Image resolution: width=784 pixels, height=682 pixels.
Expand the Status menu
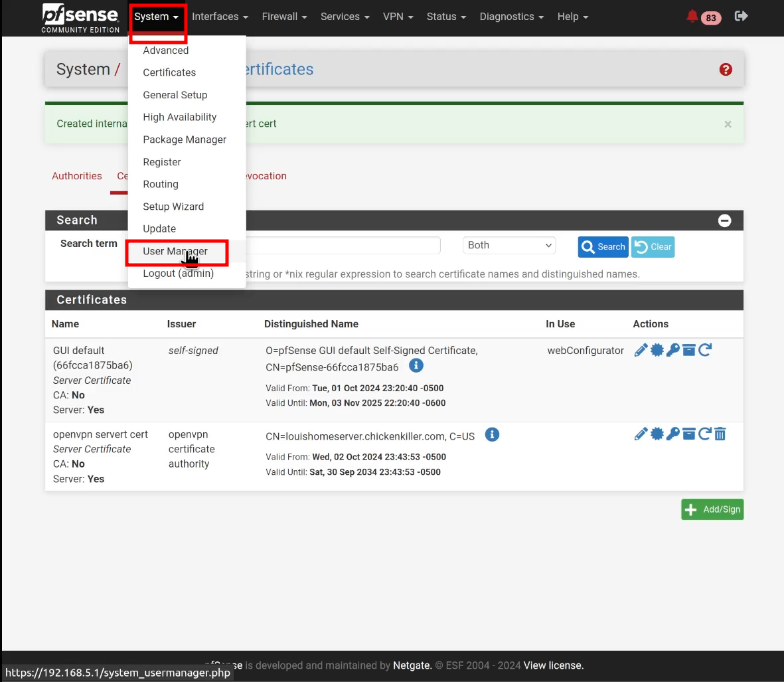(446, 17)
